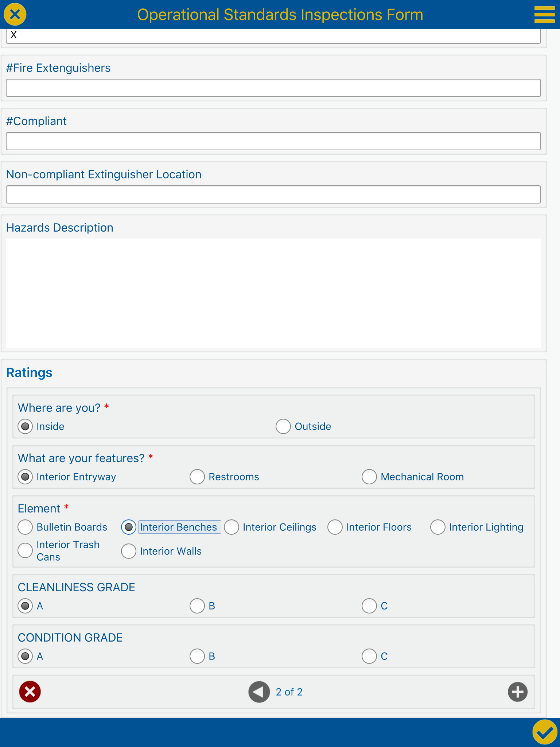
Task: Close the form with the yellow X icon
Action: click(x=15, y=15)
